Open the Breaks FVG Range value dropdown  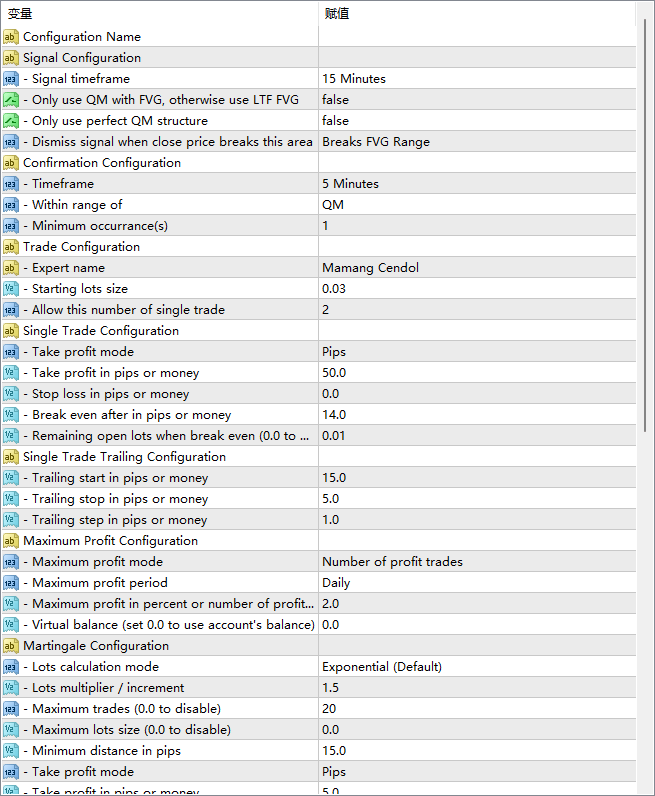pos(477,142)
